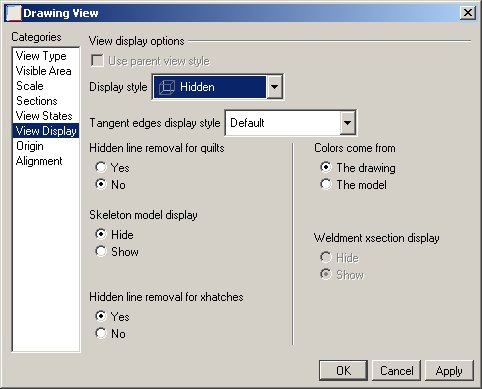The height and width of the screenshot is (389, 482).
Task: Select No for hidden line removal for xhatches
Action: 101,333
